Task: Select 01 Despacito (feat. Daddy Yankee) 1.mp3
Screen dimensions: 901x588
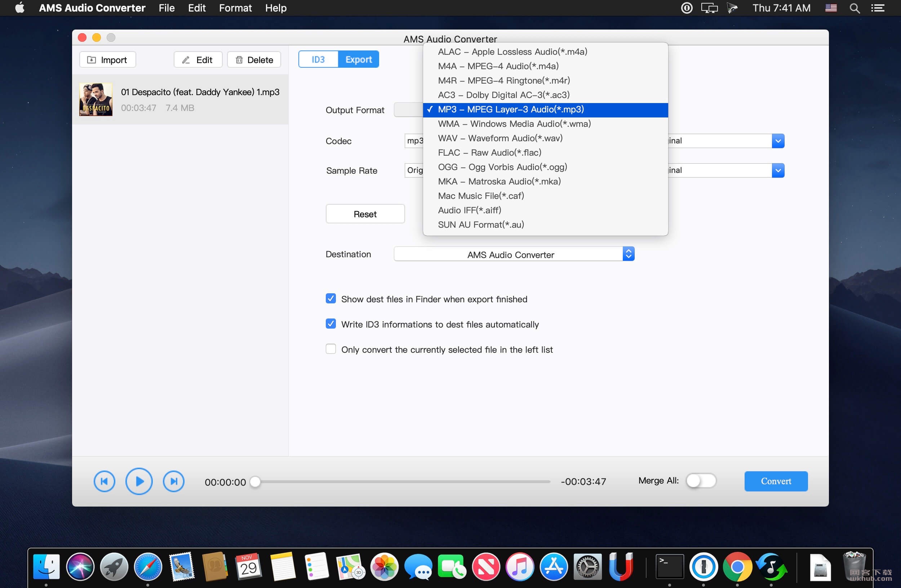Action: [180, 99]
